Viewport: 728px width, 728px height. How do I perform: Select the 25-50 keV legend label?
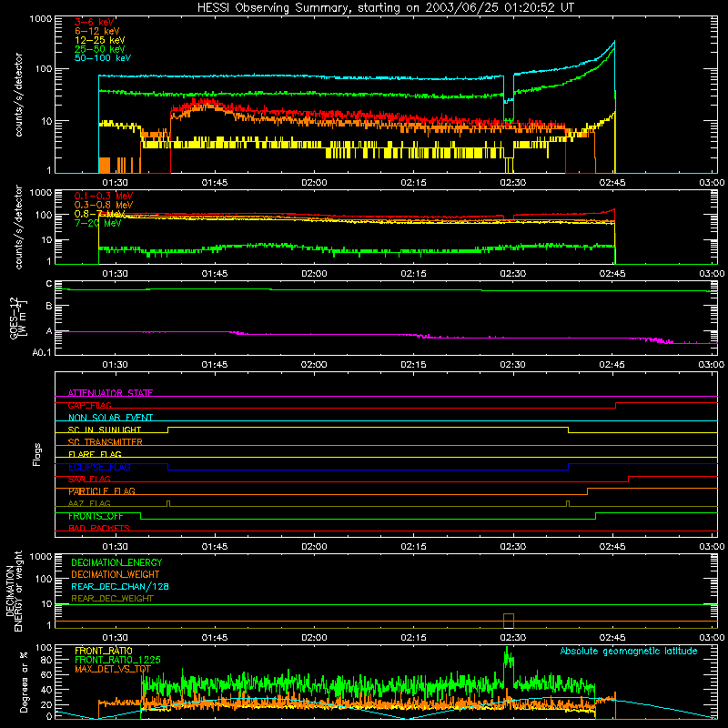tap(100, 49)
